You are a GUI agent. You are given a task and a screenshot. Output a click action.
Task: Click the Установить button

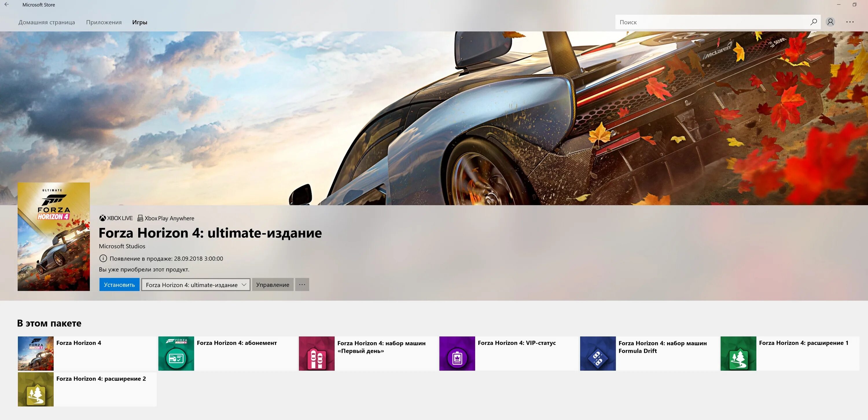pos(118,284)
